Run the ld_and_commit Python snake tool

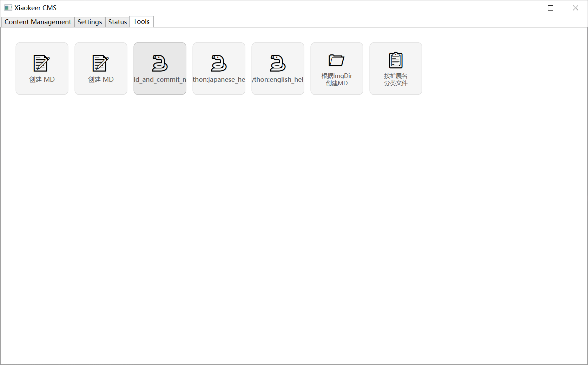pyautogui.click(x=160, y=63)
